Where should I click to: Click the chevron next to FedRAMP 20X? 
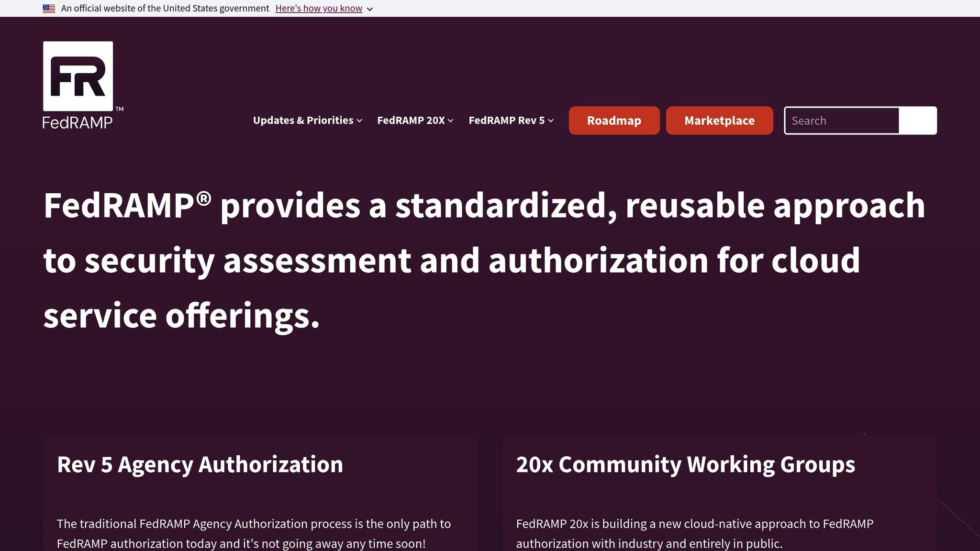pyautogui.click(x=451, y=121)
